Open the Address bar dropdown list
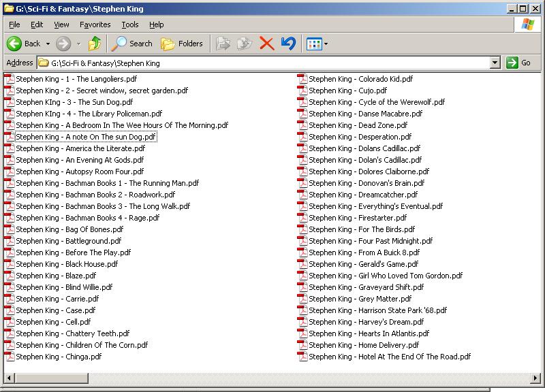Viewport: 545px width, 392px height. (x=495, y=63)
